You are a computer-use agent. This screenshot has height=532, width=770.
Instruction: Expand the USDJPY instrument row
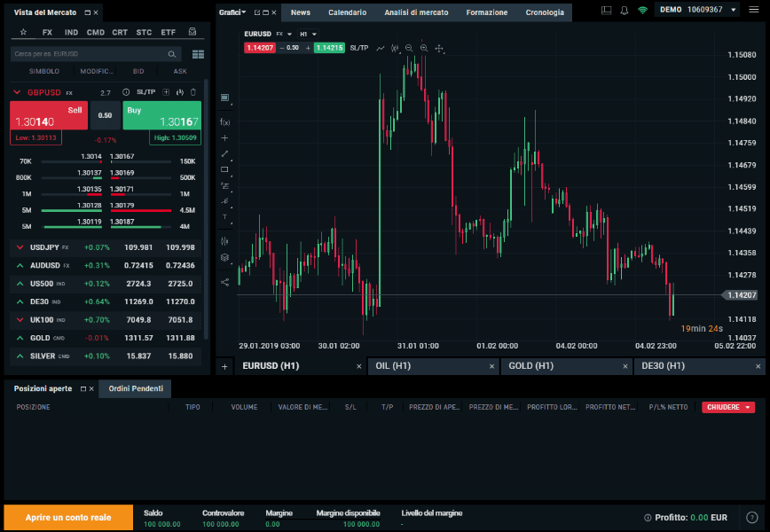tap(20, 247)
